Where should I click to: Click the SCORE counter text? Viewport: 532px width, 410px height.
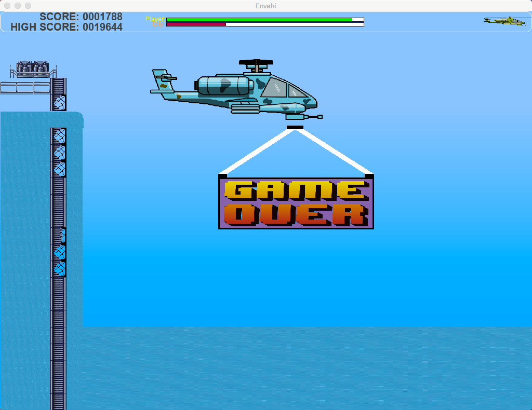point(81,17)
